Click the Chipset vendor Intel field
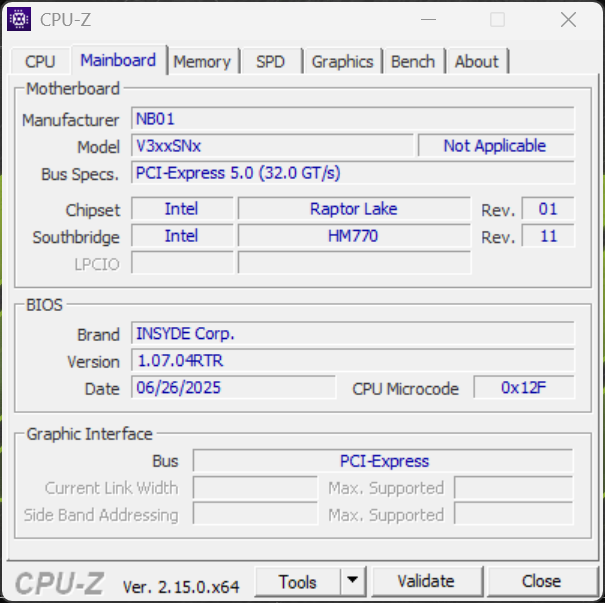The width and height of the screenshot is (605, 603). click(182, 209)
